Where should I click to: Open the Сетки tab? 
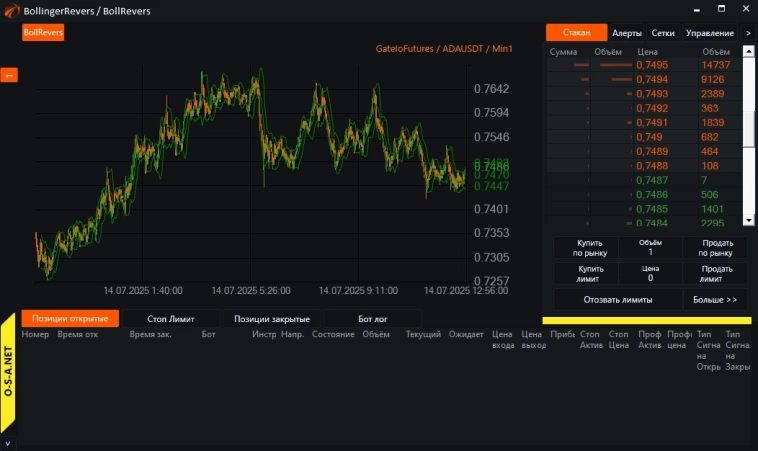(x=662, y=33)
